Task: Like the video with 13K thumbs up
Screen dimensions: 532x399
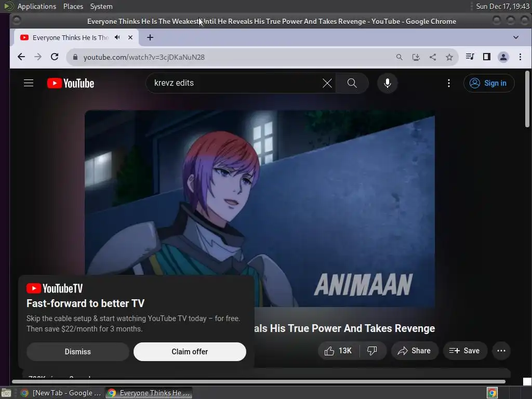Action: 338,351
